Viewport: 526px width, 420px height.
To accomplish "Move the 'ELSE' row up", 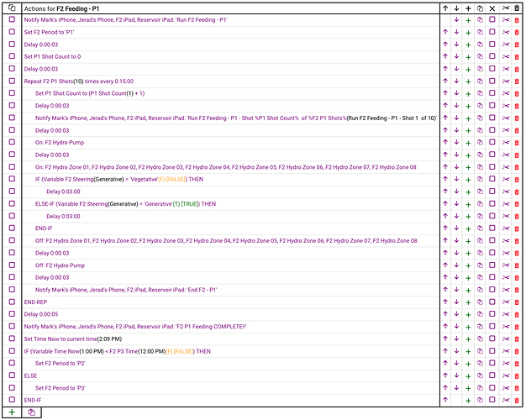I will [445, 375].
